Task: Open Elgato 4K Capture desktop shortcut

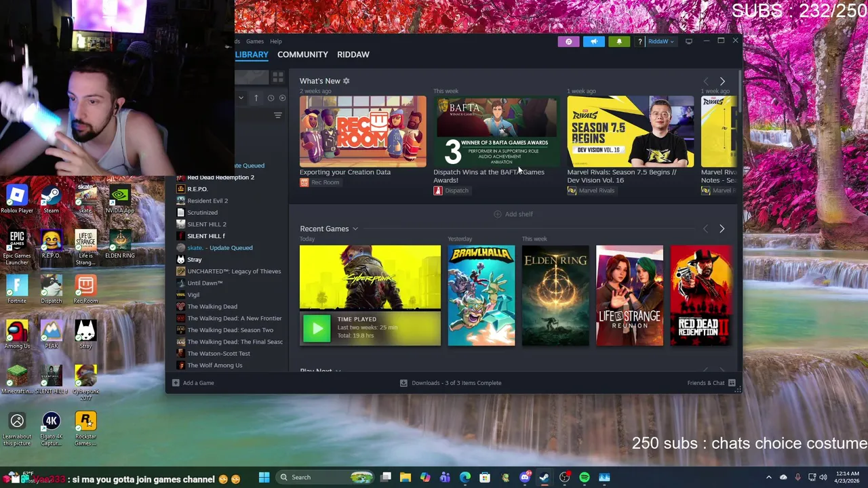Action: coord(51,429)
